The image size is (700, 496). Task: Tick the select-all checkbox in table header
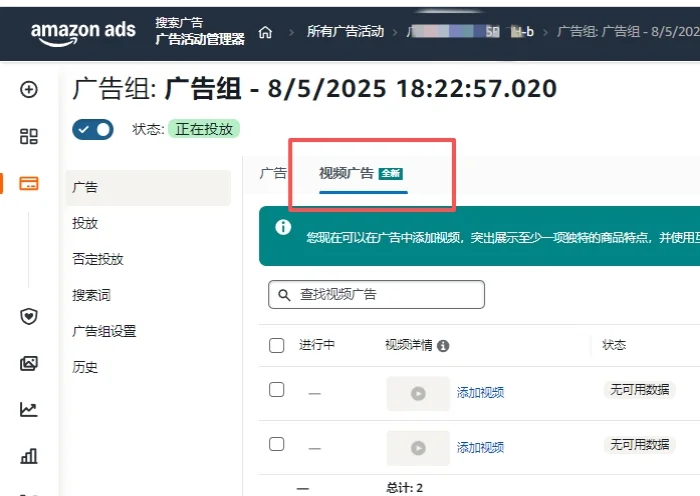(277, 345)
